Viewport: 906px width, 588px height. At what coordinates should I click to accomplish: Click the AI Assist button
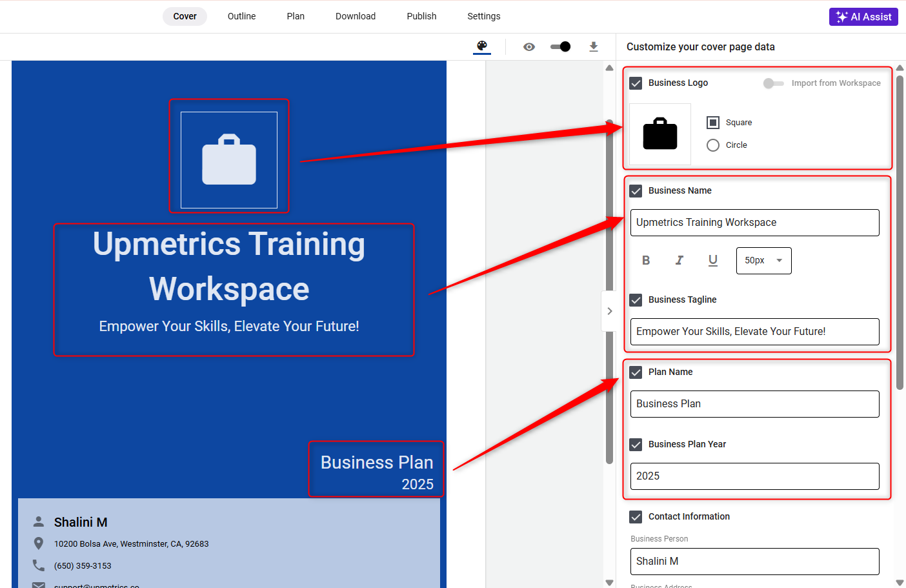tap(863, 17)
